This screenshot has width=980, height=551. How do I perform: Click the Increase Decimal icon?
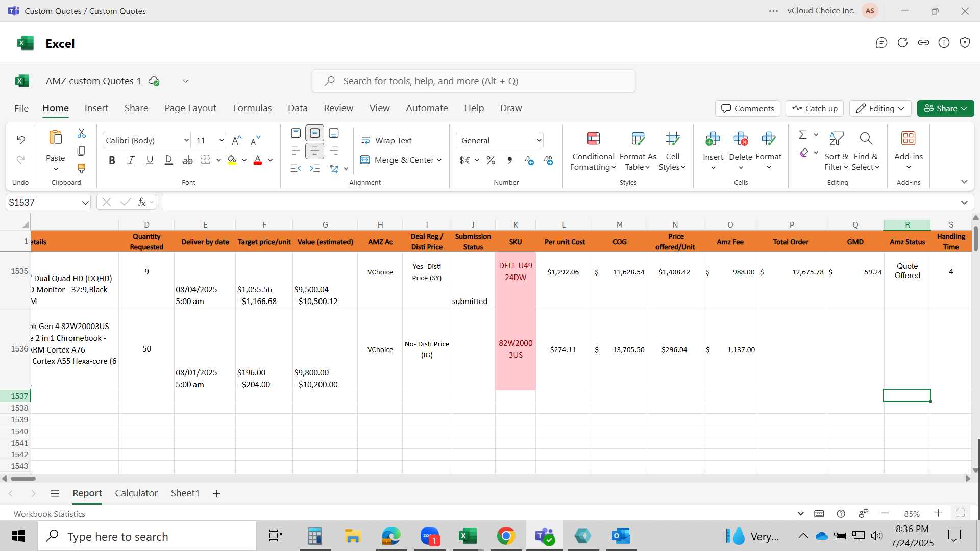point(529,160)
